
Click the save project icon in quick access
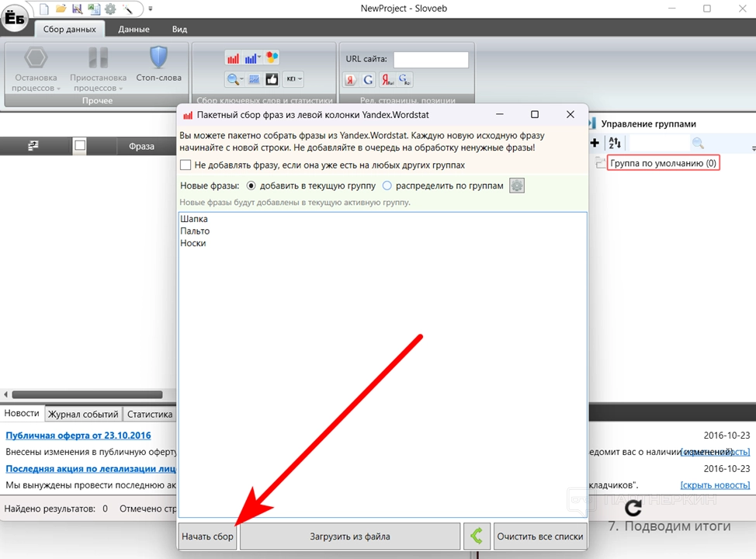coord(77,9)
